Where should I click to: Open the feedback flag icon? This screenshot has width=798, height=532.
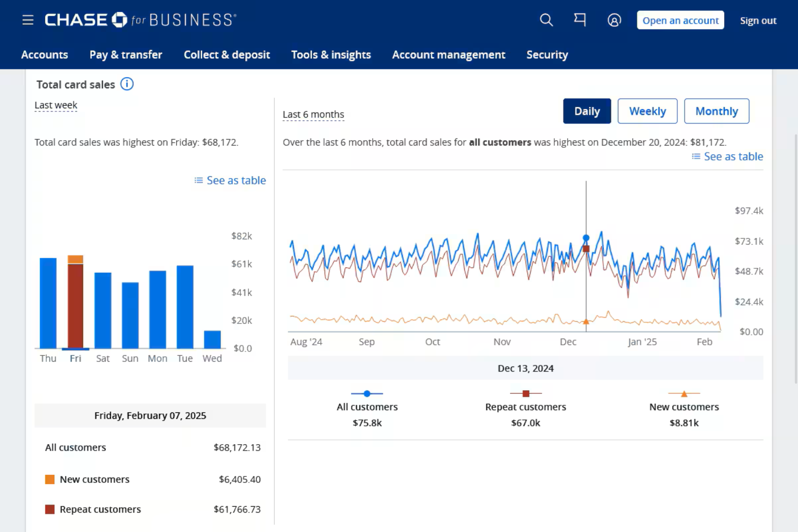580,20
